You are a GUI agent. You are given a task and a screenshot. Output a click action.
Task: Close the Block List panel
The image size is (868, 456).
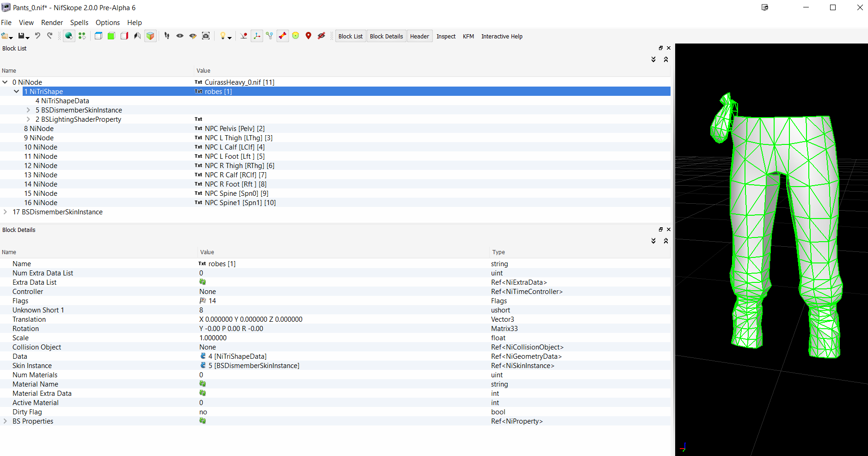click(x=668, y=48)
